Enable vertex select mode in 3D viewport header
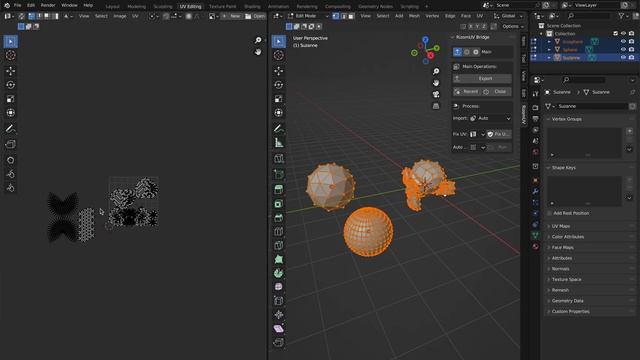Viewport: 640px width, 360px height. tap(336, 16)
